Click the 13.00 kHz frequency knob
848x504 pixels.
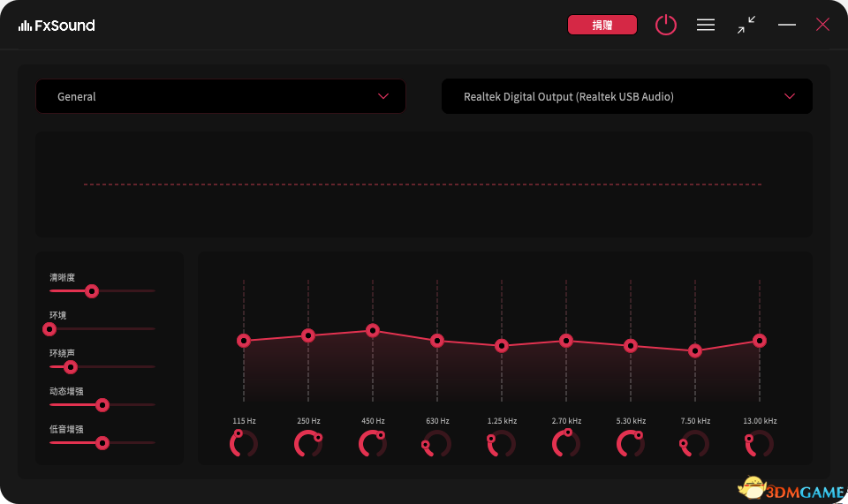759,444
